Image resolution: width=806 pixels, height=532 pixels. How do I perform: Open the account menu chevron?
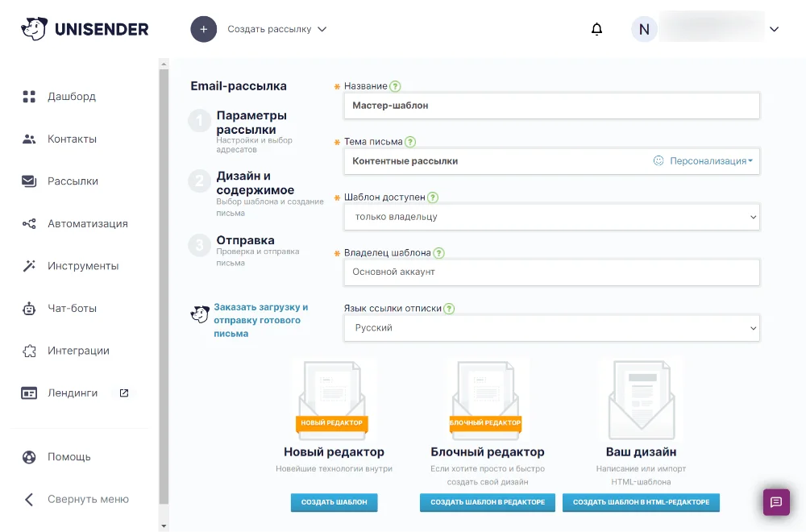pyautogui.click(x=774, y=30)
